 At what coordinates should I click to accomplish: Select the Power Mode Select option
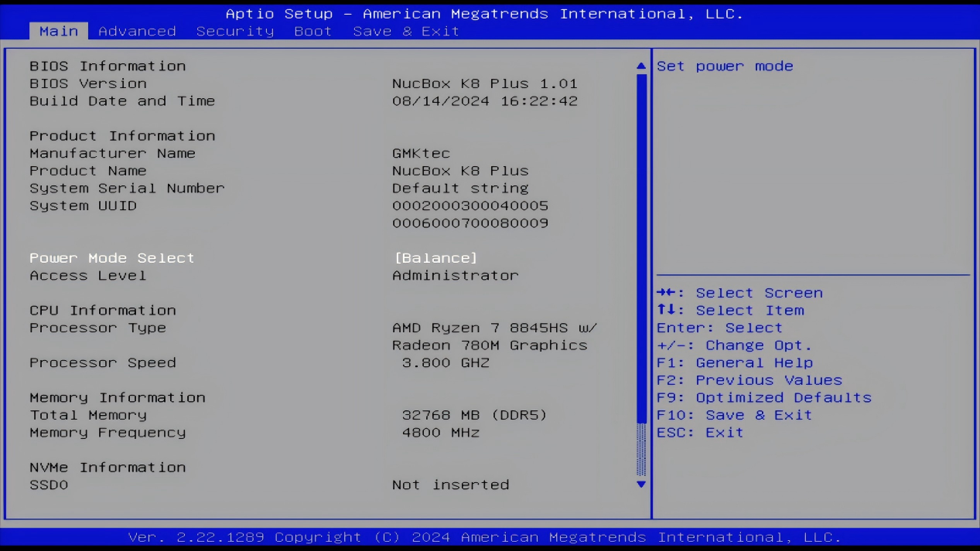[x=112, y=258]
